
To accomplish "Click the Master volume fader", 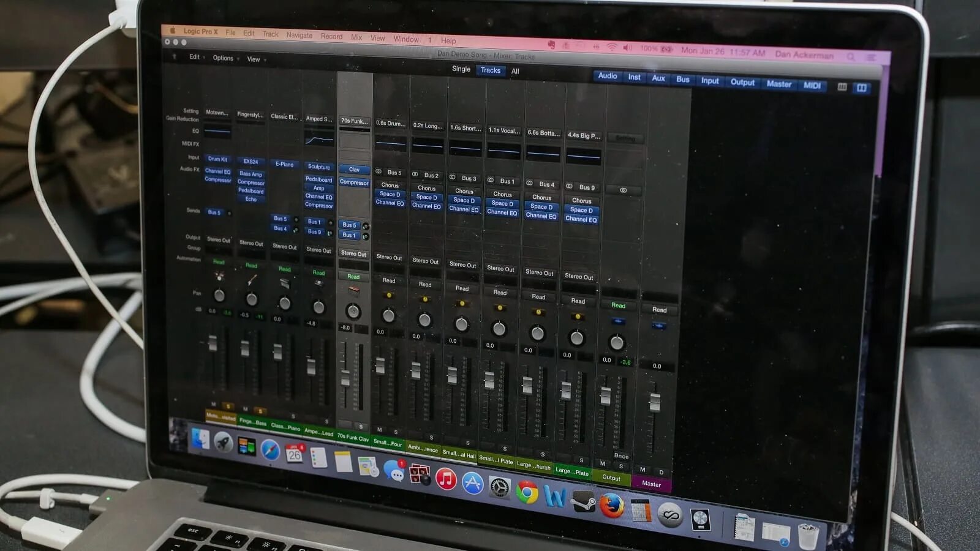I will click(x=655, y=402).
